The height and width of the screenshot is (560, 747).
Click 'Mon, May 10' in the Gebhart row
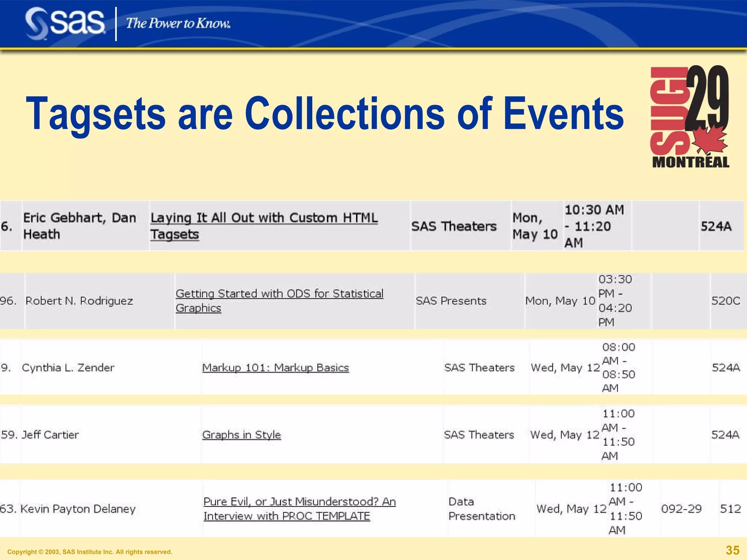[x=535, y=226]
